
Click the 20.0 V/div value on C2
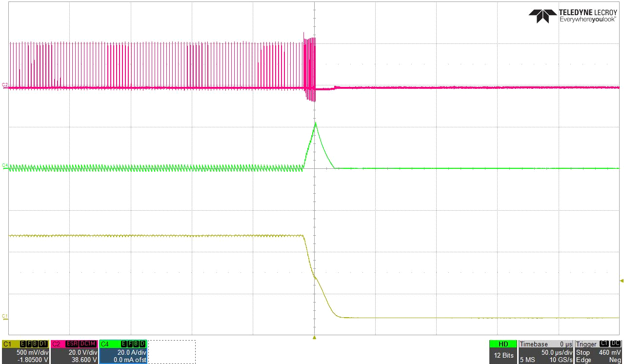tap(81, 352)
